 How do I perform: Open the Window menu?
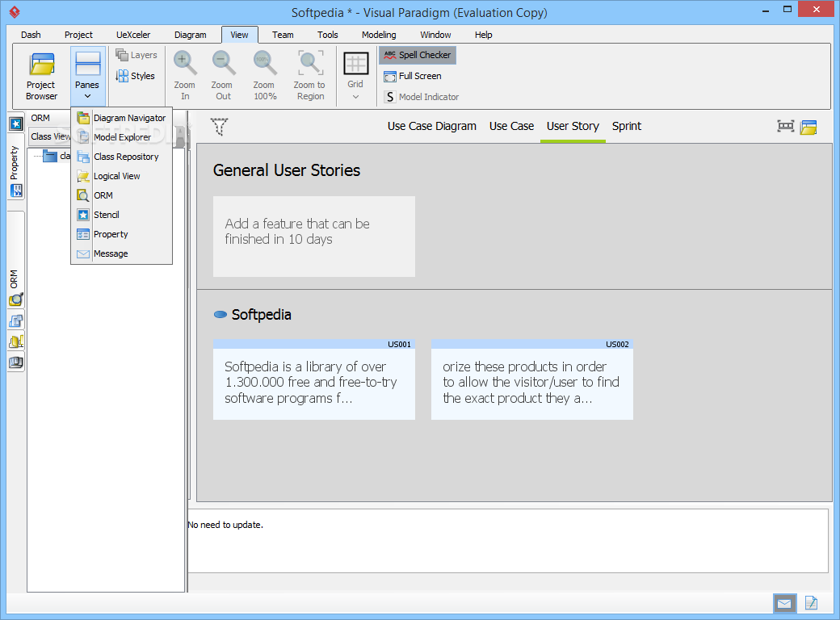435,35
